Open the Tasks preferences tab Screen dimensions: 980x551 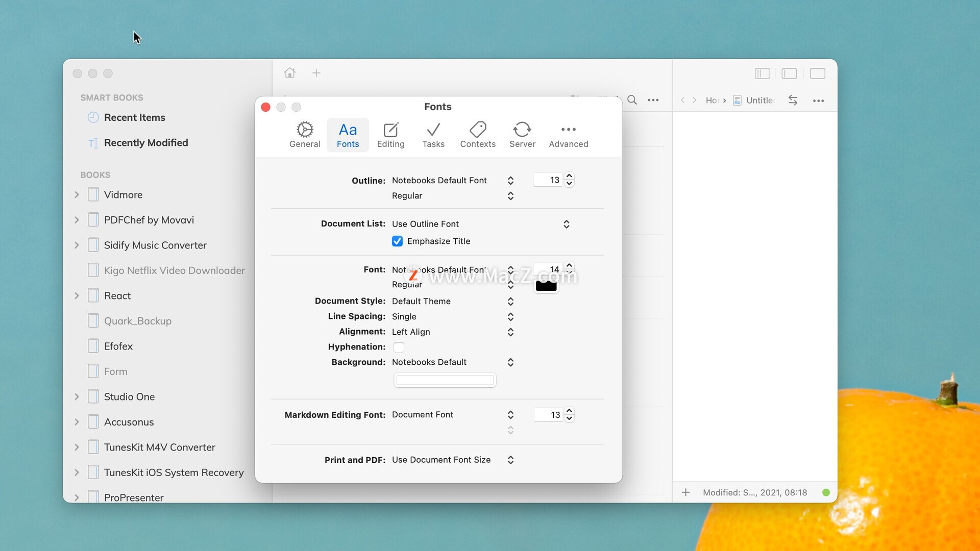pos(433,135)
